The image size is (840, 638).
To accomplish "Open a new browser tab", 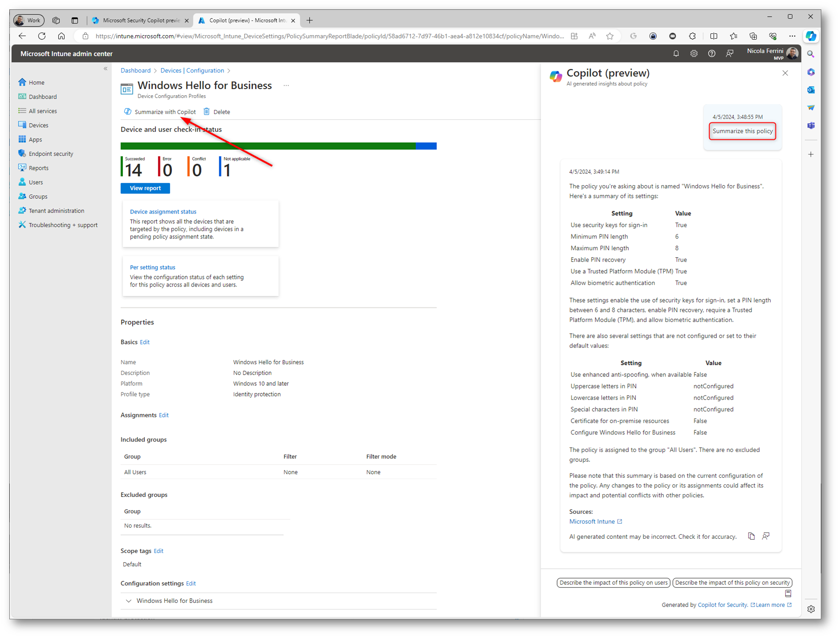I will tap(310, 20).
